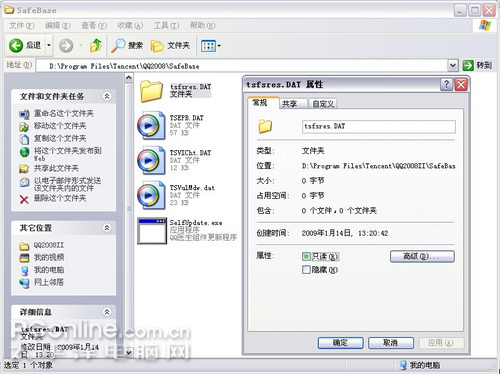Open the QQ2008II folder link
The image size is (500, 374).
click(49, 245)
